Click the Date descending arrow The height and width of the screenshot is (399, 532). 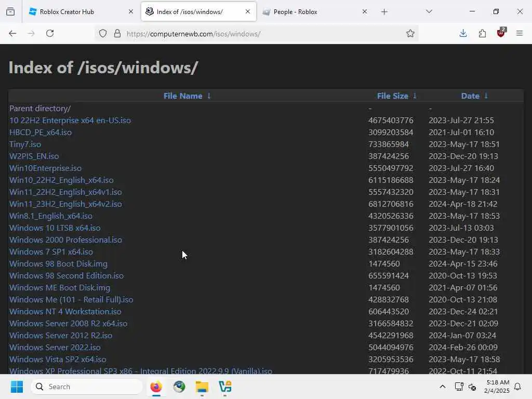486,96
